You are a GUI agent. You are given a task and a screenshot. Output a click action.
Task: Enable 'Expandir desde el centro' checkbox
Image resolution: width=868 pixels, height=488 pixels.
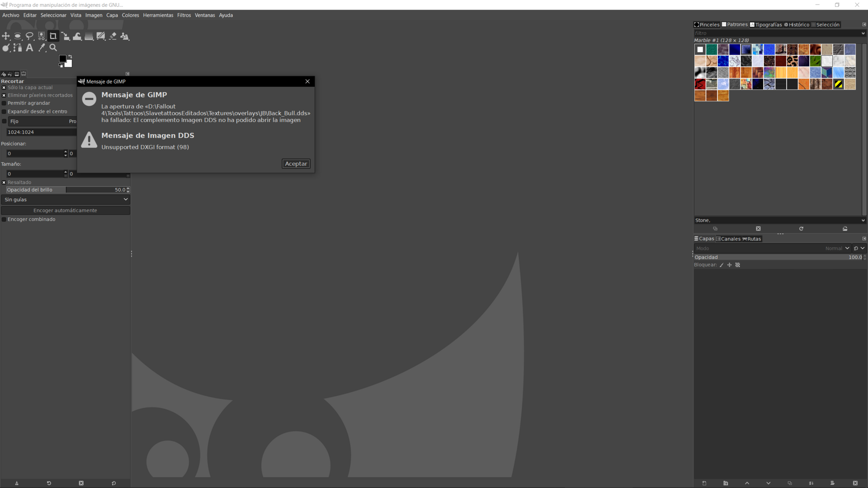pyautogui.click(x=4, y=112)
